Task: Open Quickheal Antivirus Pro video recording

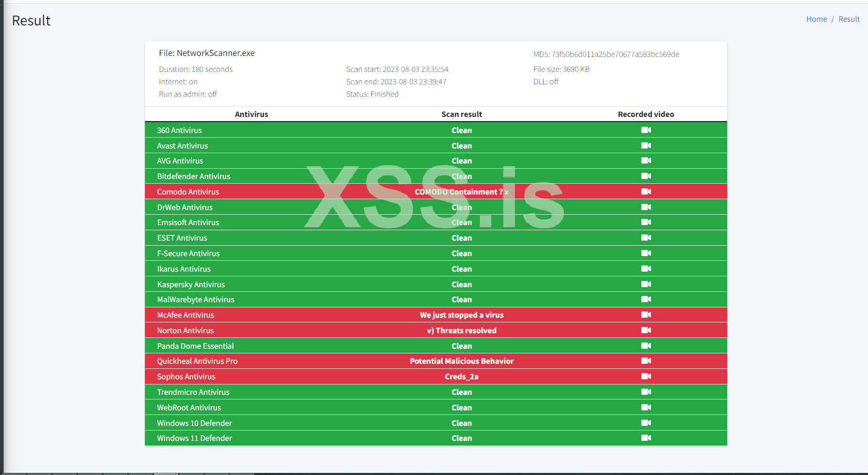Action: pyautogui.click(x=646, y=361)
